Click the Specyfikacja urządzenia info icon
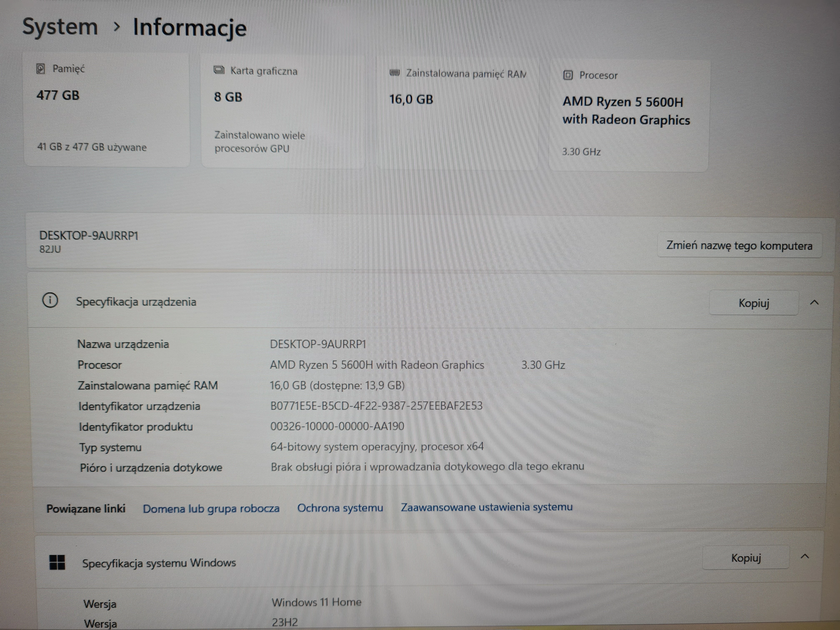The height and width of the screenshot is (630, 840). tap(50, 301)
